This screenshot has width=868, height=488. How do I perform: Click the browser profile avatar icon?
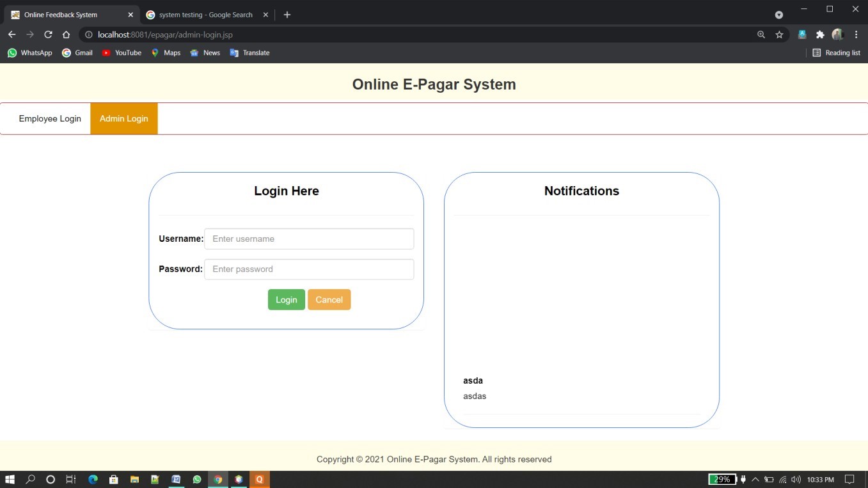coord(838,35)
